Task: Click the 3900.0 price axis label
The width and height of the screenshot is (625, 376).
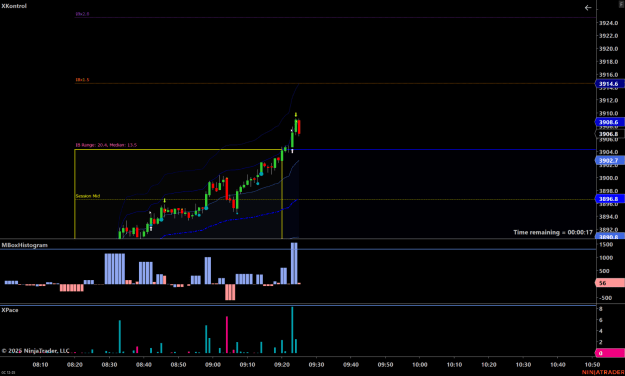Action: (609, 178)
